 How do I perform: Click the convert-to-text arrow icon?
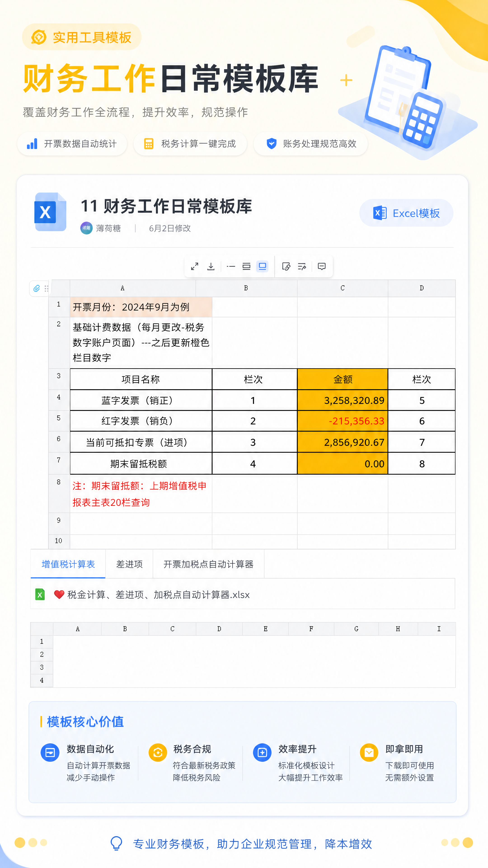[302, 267]
